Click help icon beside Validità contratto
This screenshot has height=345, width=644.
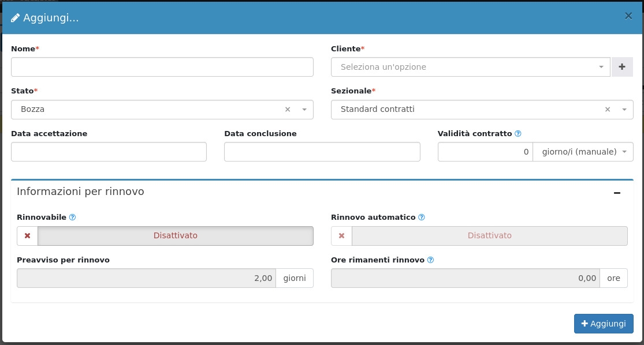tap(518, 134)
